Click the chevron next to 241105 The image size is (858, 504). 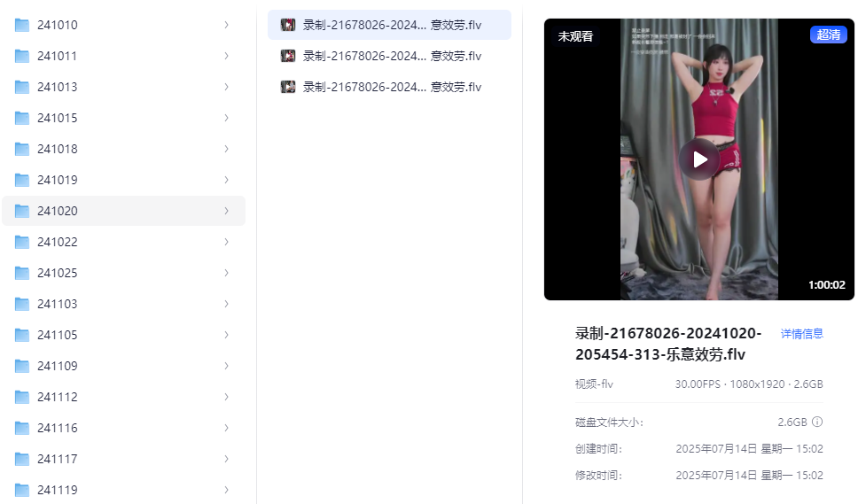(x=227, y=335)
